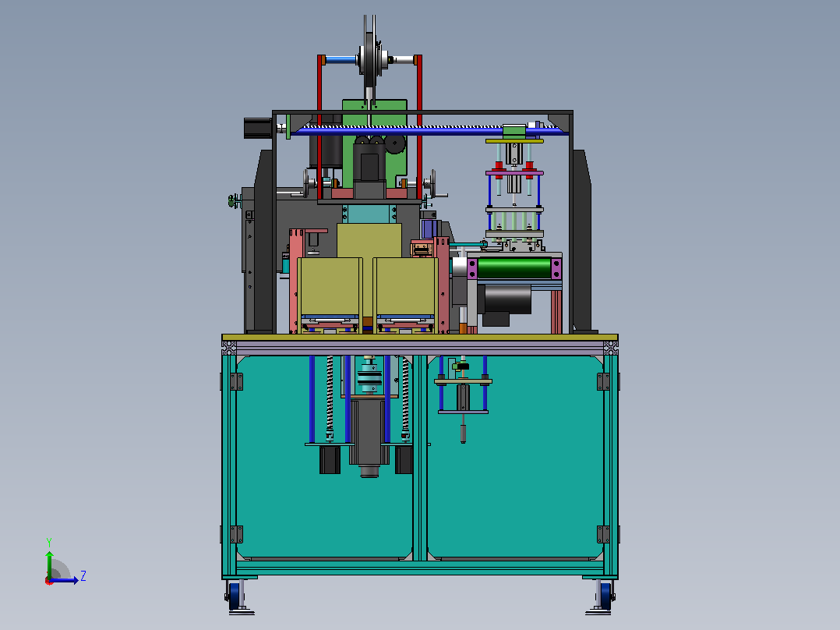
Task: Select the teal shaft coupling under the table
Action: pos(369,377)
